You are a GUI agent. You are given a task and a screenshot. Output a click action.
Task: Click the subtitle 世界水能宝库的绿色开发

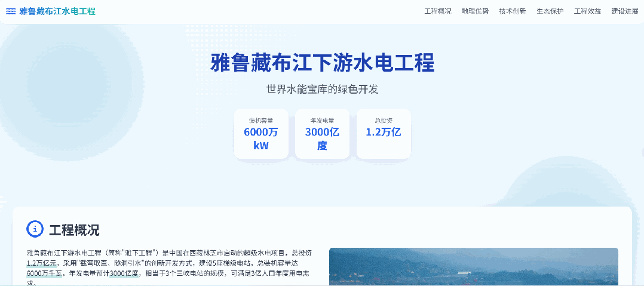323,89
